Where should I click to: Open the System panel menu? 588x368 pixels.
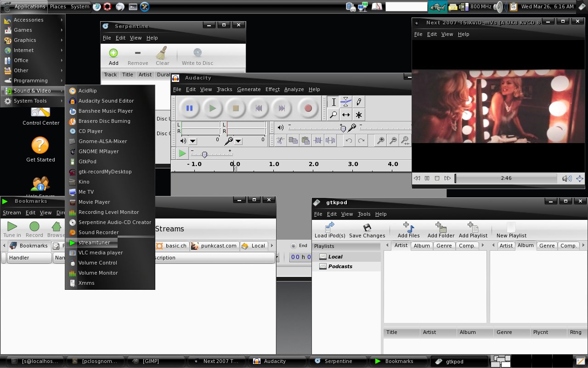point(80,6)
